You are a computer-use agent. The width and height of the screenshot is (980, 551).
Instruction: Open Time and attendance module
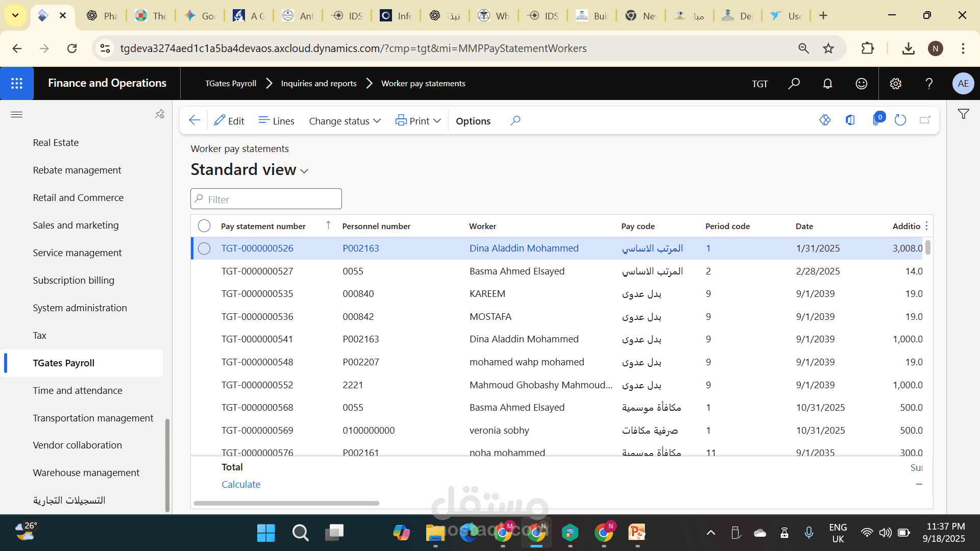point(78,391)
